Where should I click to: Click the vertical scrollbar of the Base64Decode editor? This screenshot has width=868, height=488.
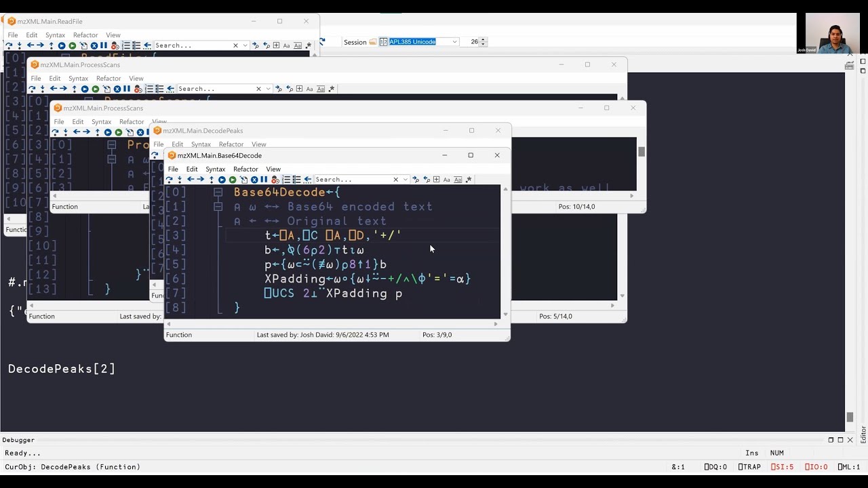pos(505,251)
